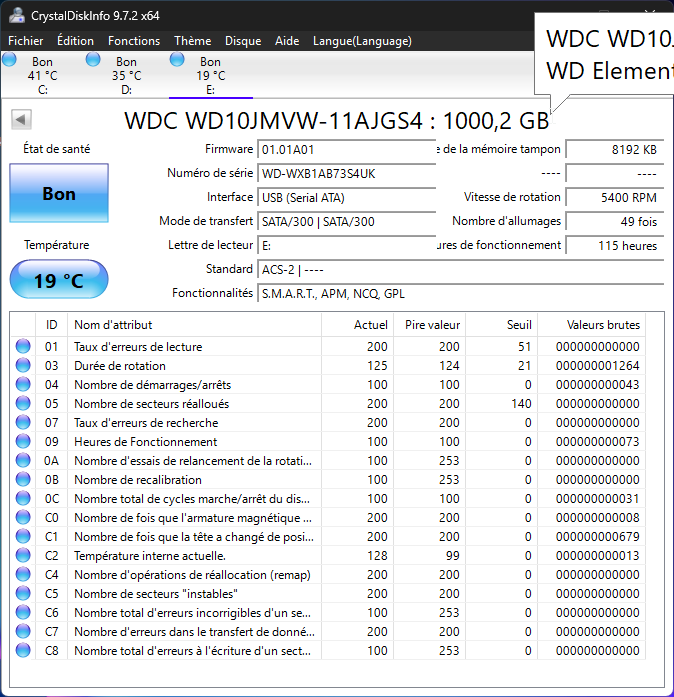Open the Fonctions menu
The image size is (674, 697).
[134, 41]
